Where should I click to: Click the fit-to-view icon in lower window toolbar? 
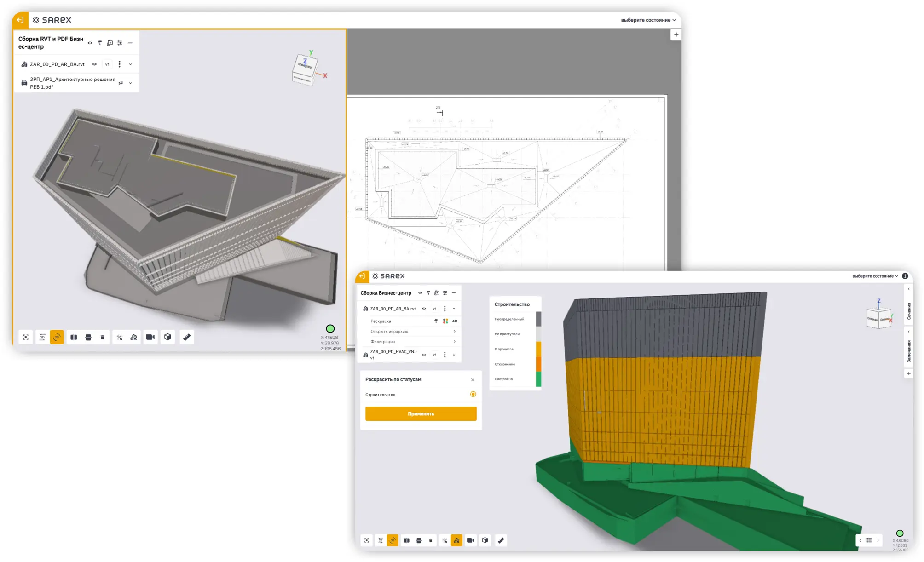pyautogui.click(x=367, y=540)
